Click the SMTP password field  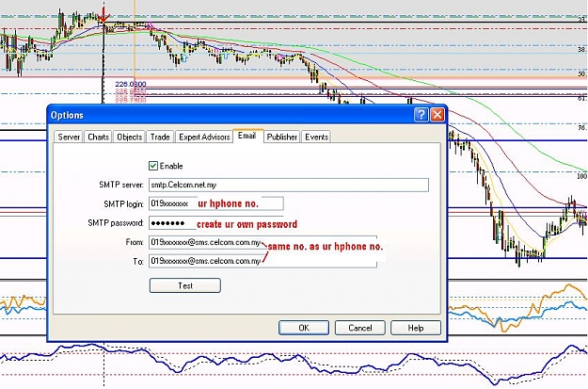(x=216, y=223)
